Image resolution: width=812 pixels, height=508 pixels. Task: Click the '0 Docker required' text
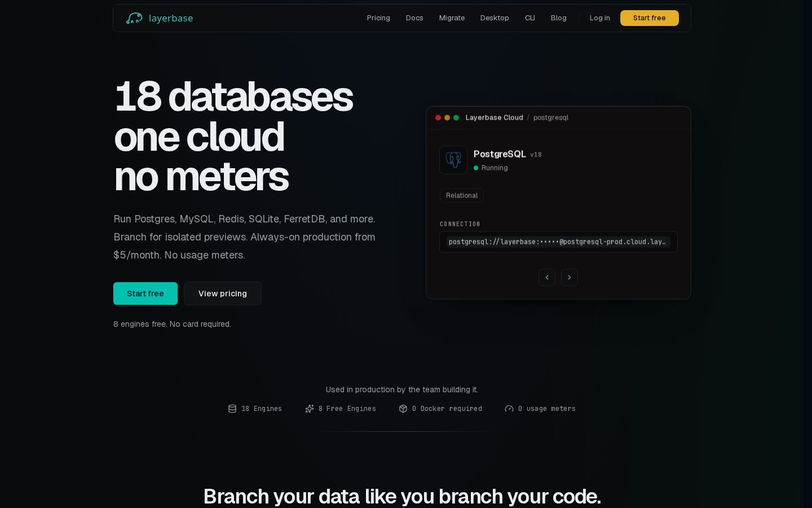(447, 409)
